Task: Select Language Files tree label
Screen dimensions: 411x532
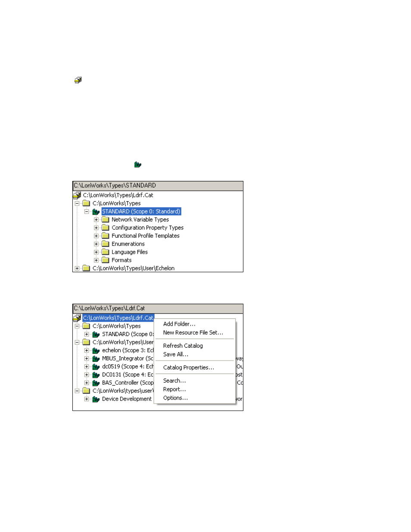Action: 130,252
